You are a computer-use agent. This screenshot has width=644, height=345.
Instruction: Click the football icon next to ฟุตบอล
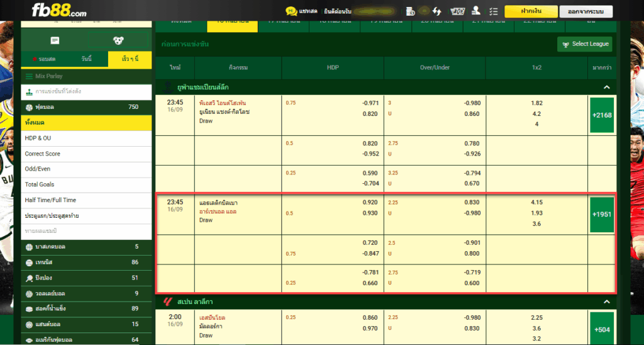click(x=29, y=107)
